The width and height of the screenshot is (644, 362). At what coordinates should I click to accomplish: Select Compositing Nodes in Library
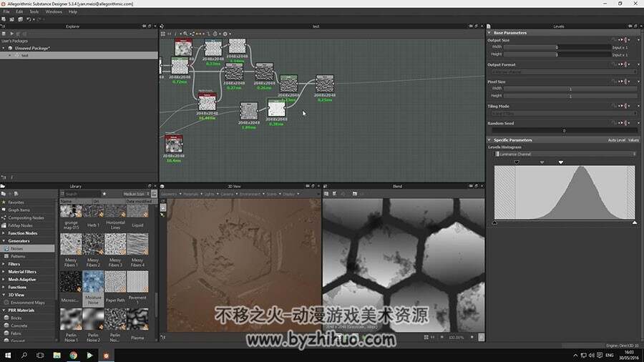point(26,218)
